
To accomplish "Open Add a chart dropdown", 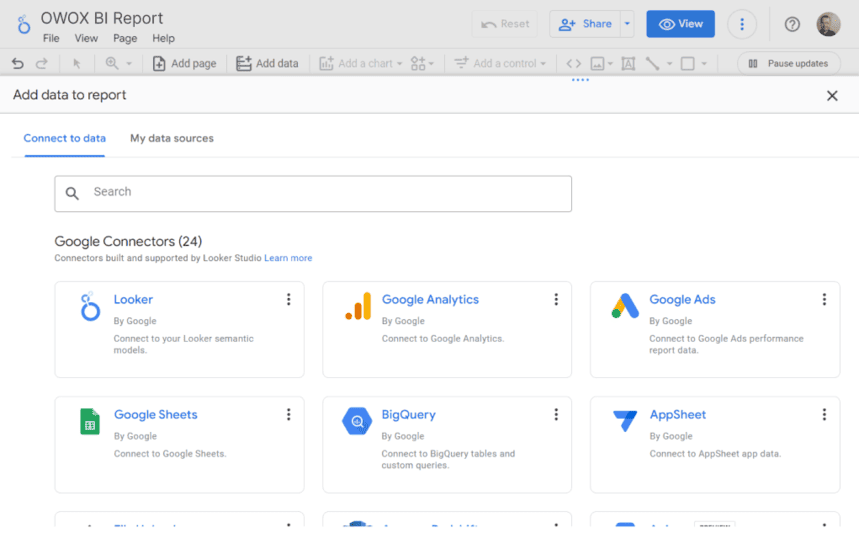I will coord(360,64).
